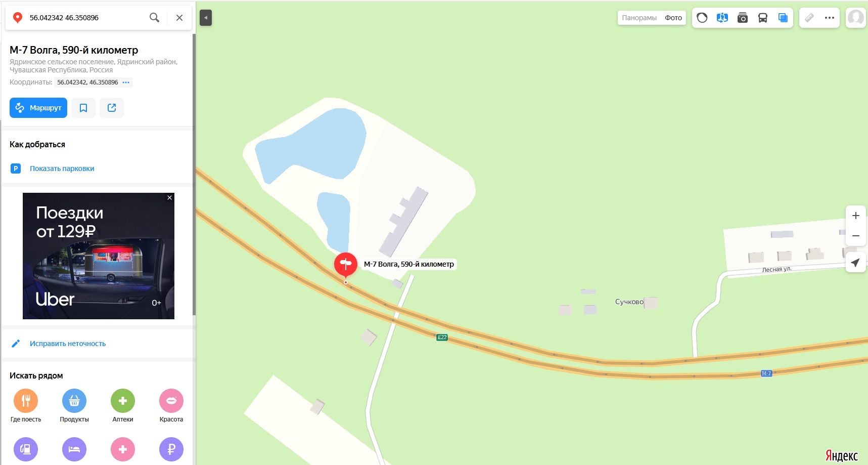Select the ruler measurement tool
This screenshot has height=465, width=868.
pos(809,18)
